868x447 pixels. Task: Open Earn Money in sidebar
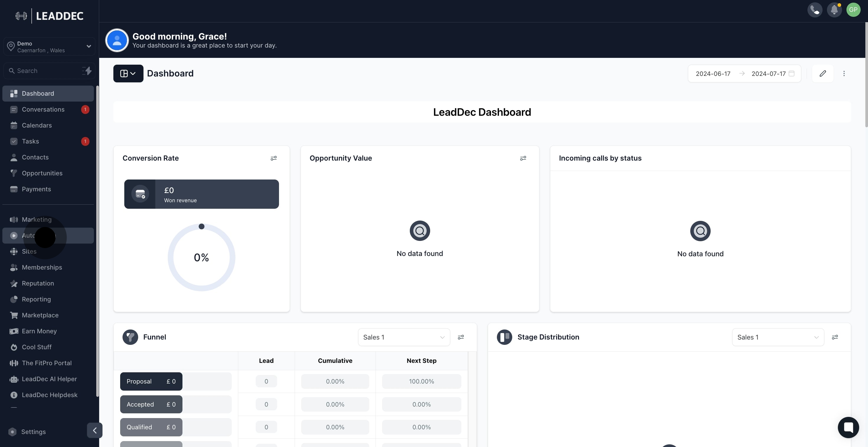click(48, 331)
